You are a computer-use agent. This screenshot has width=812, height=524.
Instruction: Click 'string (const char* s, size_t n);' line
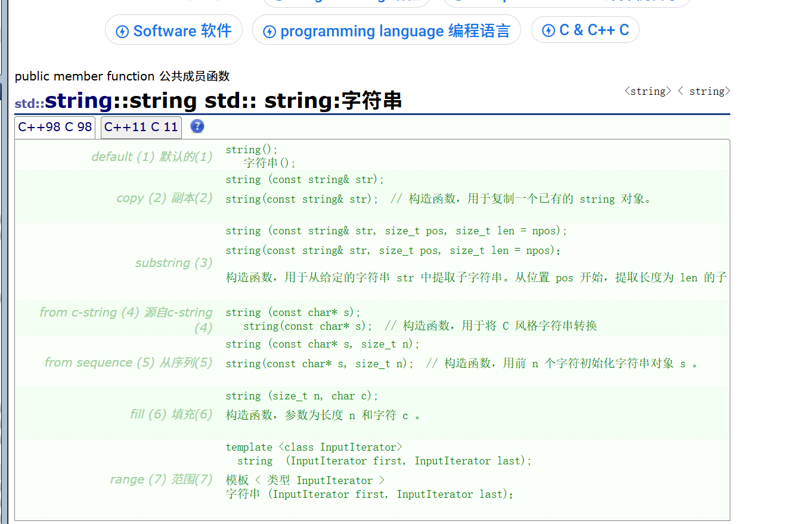323,344
